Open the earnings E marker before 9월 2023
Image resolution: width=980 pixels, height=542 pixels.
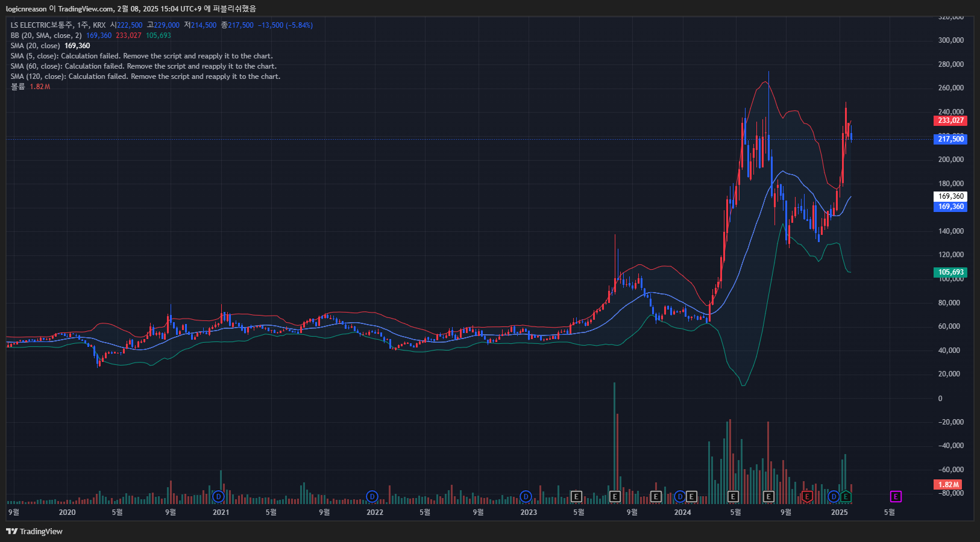click(615, 497)
